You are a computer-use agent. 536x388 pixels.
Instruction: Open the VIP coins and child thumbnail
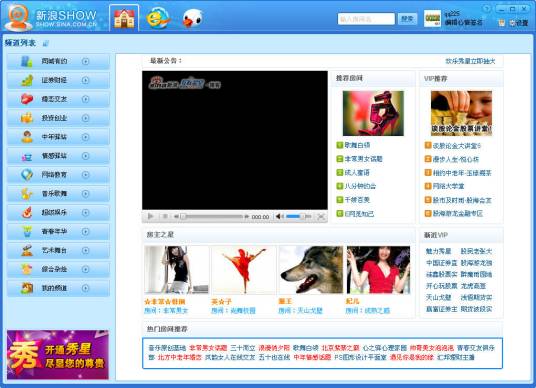[x=461, y=113]
